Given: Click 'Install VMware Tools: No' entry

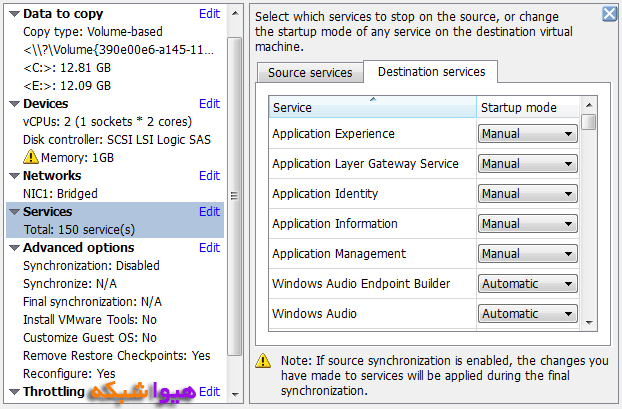Looking at the screenshot, I should [x=90, y=320].
